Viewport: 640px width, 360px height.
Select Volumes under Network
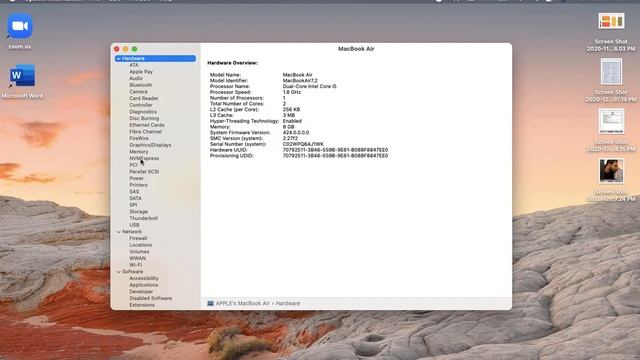[x=139, y=252]
